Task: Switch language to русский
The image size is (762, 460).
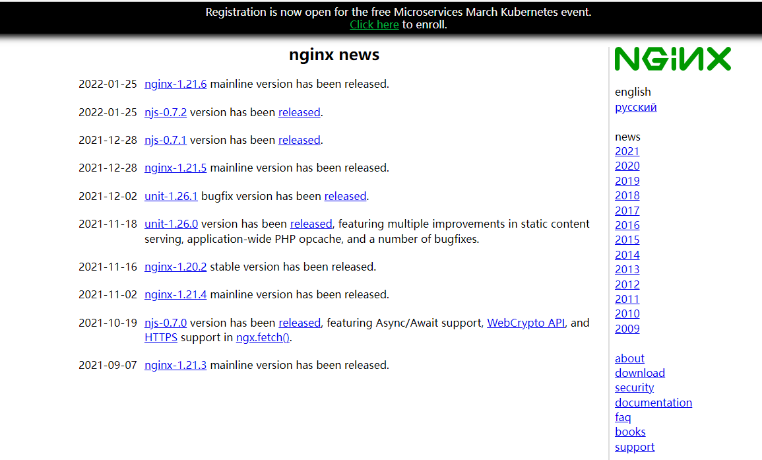Action: tap(636, 107)
